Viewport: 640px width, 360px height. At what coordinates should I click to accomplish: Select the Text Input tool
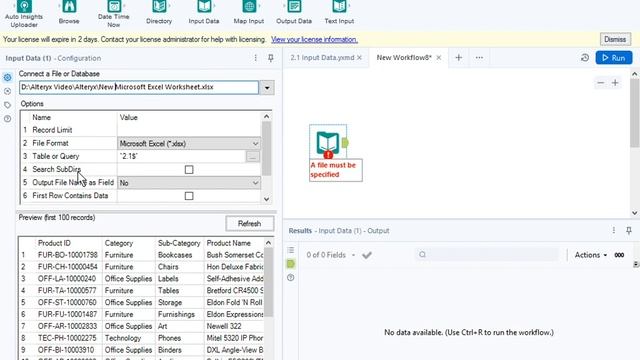point(339,12)
